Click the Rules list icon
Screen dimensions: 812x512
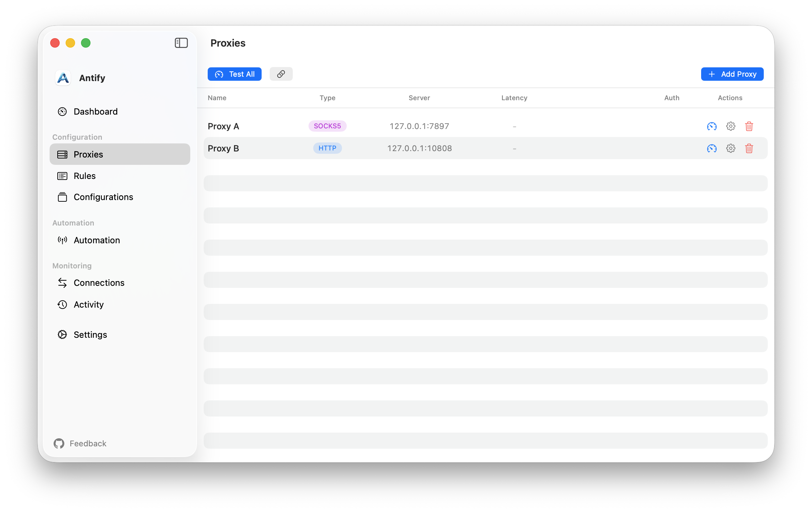(x=62, y=176)
